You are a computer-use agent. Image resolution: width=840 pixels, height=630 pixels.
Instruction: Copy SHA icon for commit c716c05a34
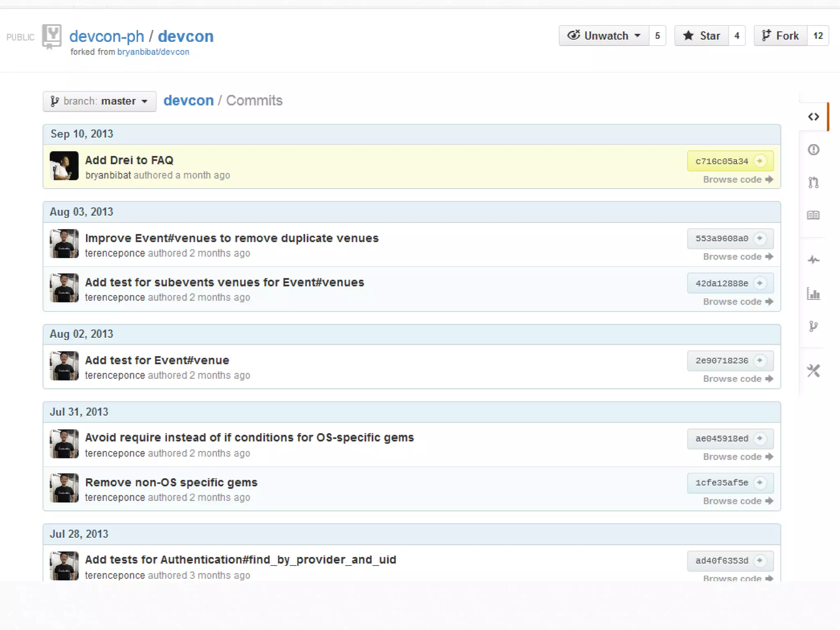760,161
